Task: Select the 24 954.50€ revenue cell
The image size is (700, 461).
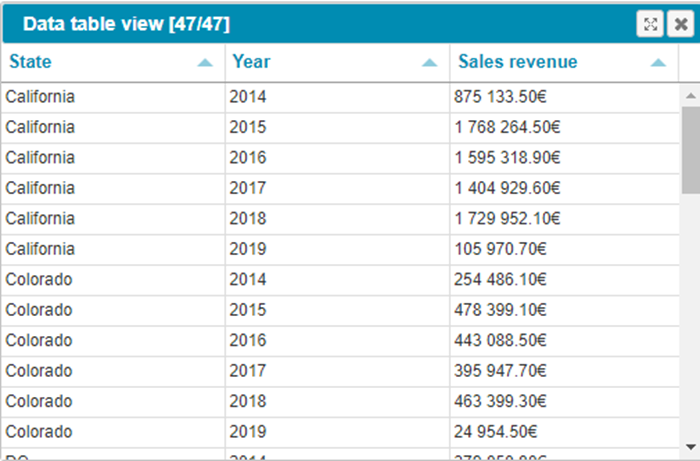Action: point(497,432)
